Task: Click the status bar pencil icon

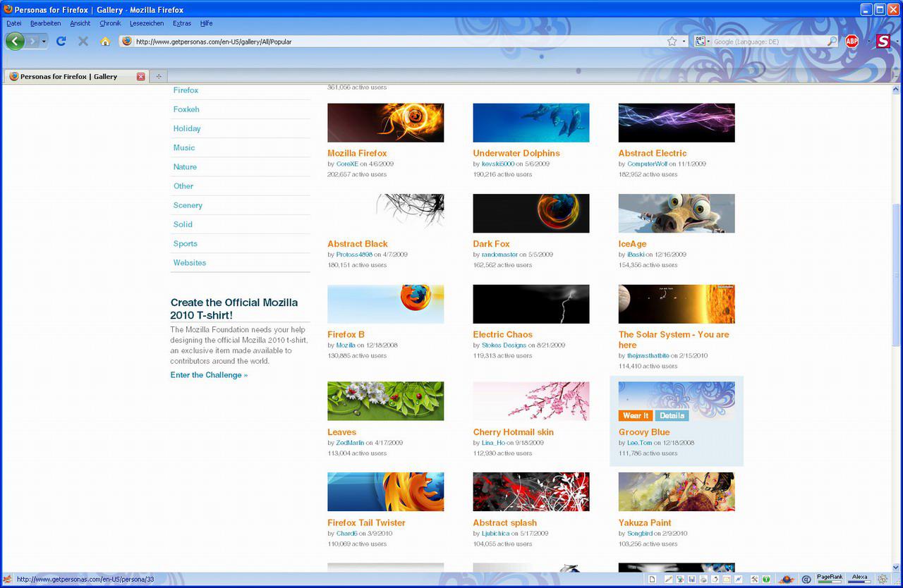Action: (668, 580)
